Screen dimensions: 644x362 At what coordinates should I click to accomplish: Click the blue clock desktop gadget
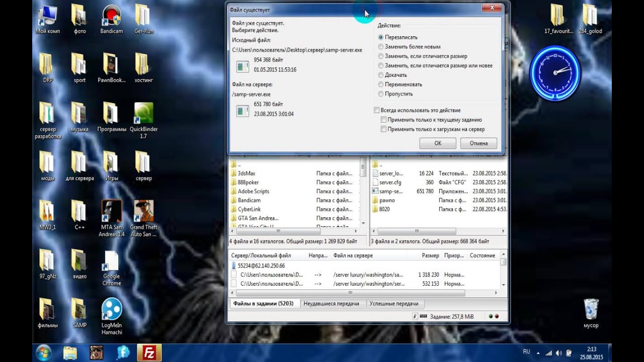pyautogui.click(x=554, y=72)
